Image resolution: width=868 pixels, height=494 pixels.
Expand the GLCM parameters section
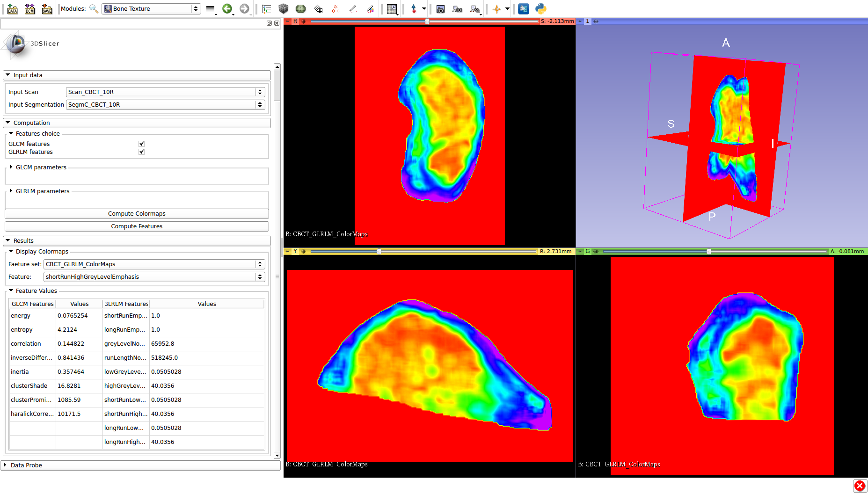pyautogui.click(x=11, y=167)
